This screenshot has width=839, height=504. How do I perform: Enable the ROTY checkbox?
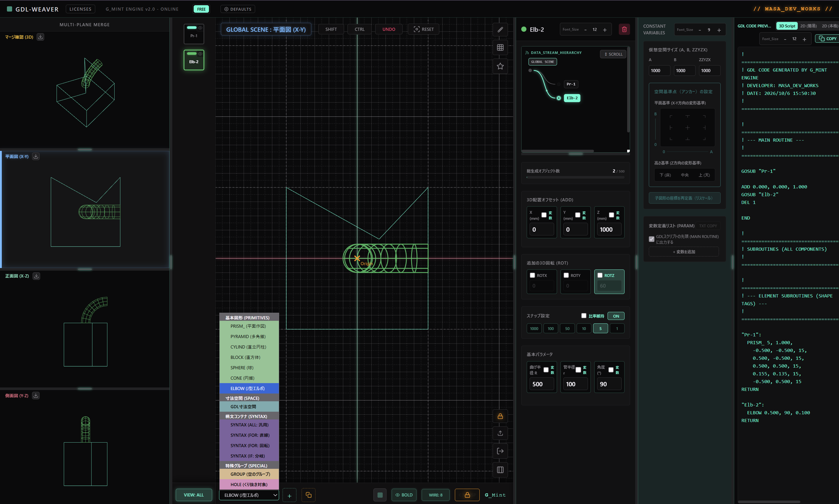566,275
